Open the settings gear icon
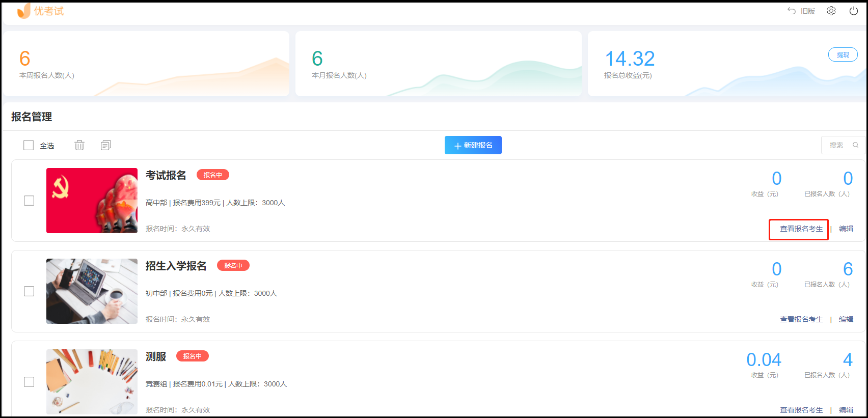This screenshot has height=418, width=868. 831,11
